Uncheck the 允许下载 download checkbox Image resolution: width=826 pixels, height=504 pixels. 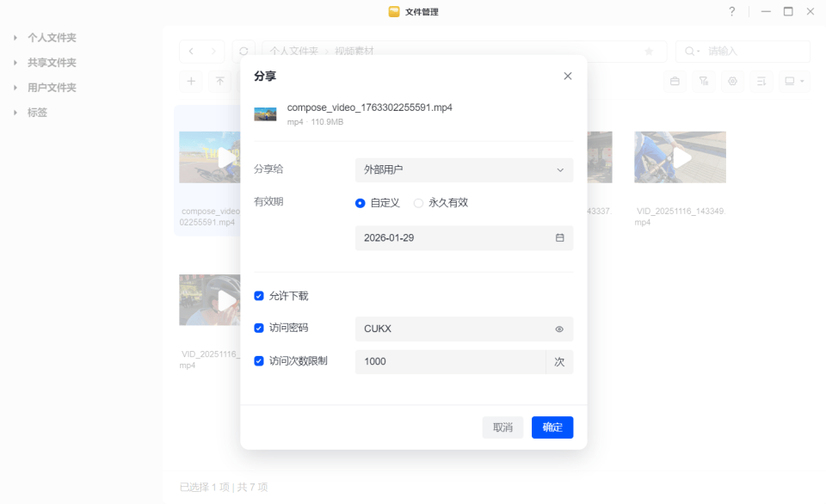(259, 295)
